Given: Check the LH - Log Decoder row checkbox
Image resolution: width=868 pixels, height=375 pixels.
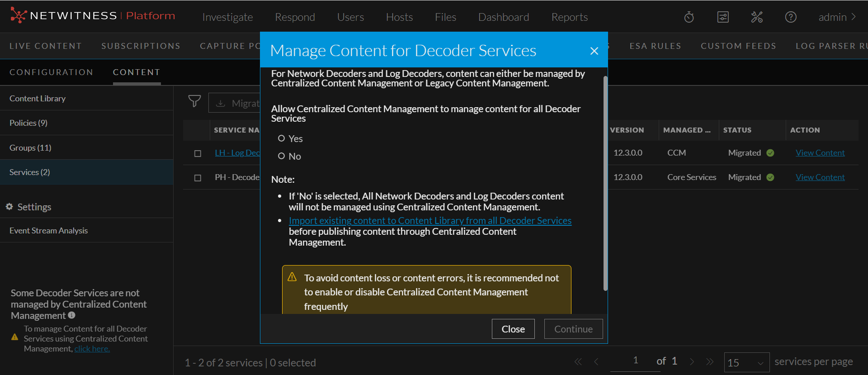Looking at the screenshot, I should click(198, 153).
